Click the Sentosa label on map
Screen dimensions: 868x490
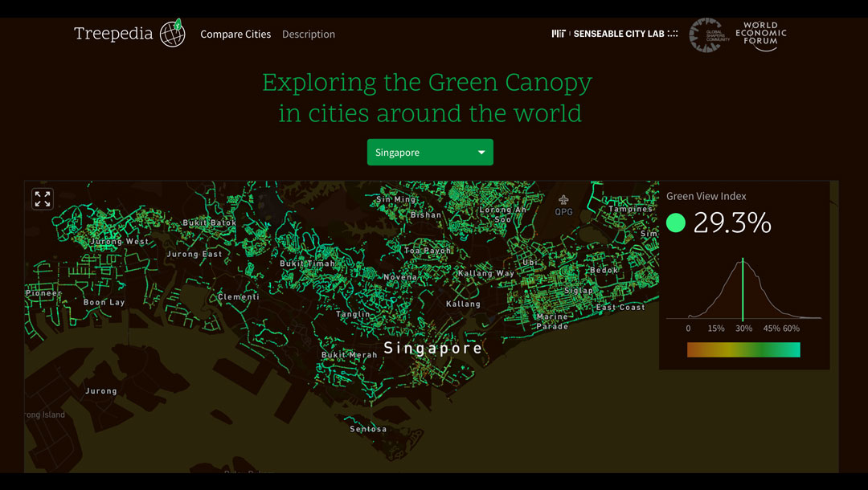click(x=368, y=429)
